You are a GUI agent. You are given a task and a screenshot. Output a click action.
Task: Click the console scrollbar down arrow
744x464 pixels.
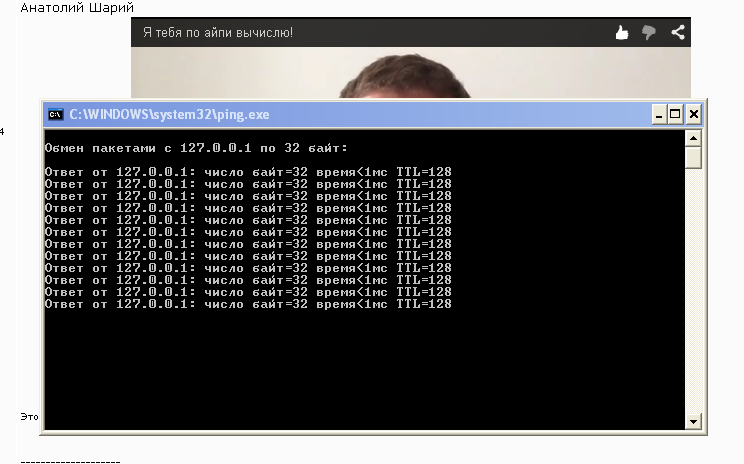pos(693,421)
